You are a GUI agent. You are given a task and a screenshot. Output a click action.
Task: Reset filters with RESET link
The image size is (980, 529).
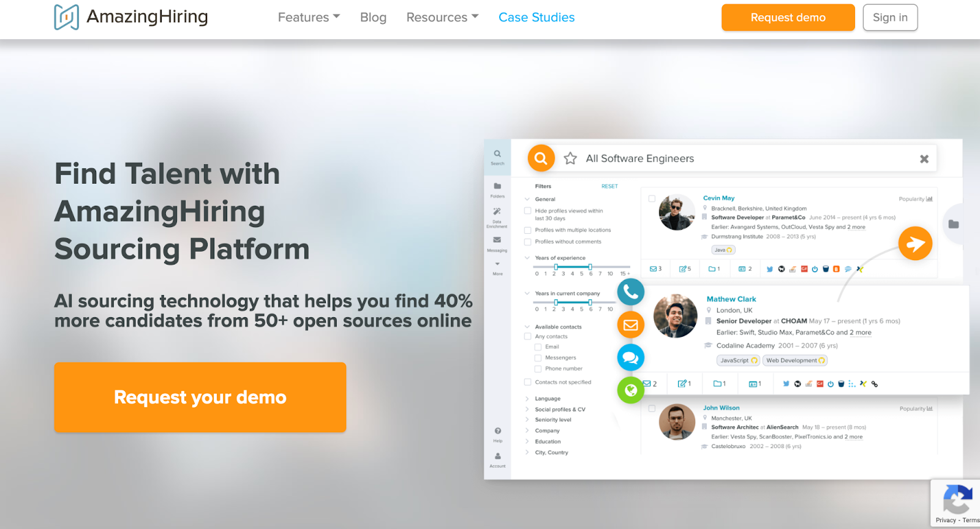[x=609, y=186]
